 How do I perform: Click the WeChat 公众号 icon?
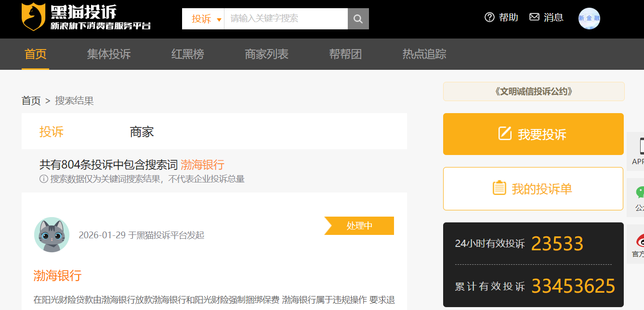click(x=640, y=193)
